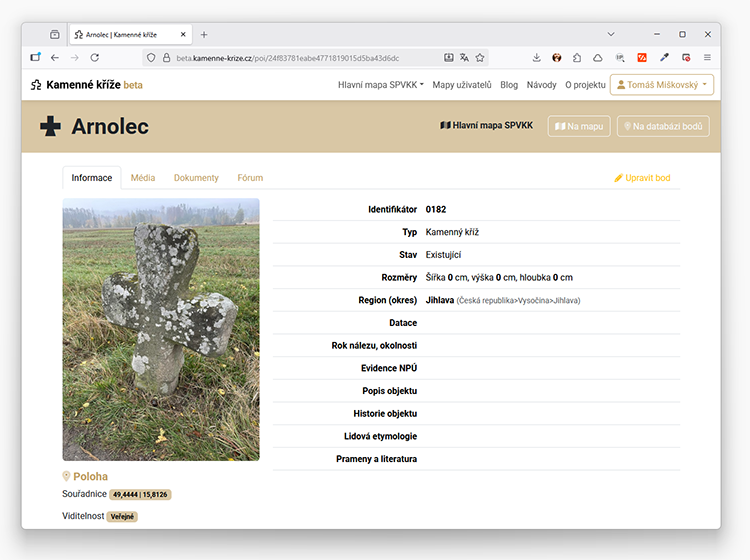This screenshot has width=750, height=560.
Task: Open the Firefox hamburger application menu
Action: pyautogui.click(x=707, y=58)
